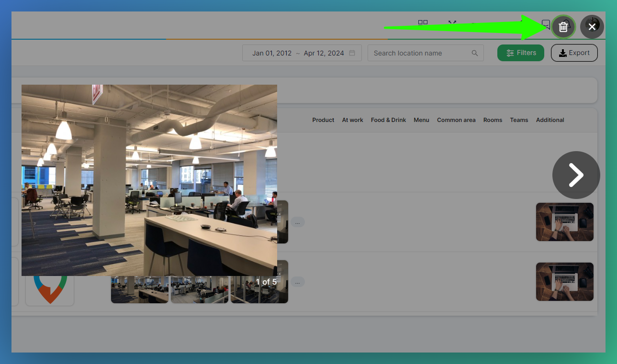Open the upper row's ellipsis more button
The image size is (617, 364).
pos(298,222)
